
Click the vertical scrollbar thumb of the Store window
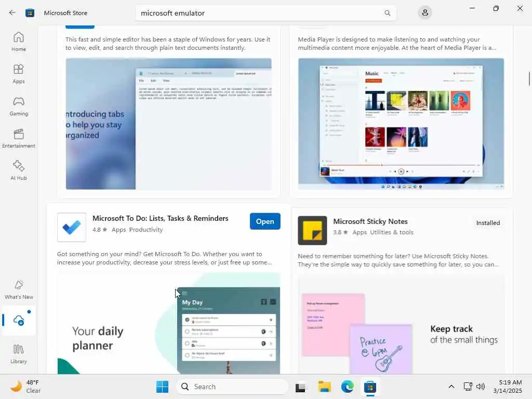tap(529, 79)
